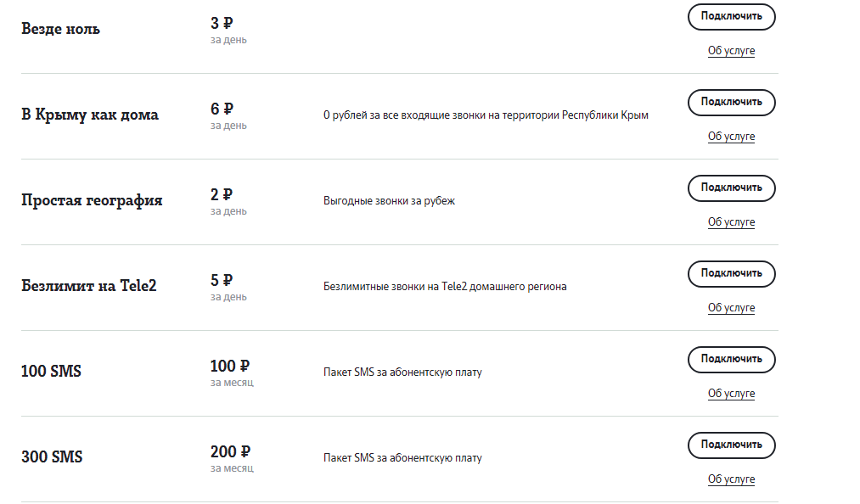860x504 pixels.
Task: Click the 100 SMS service heading
Action: click(x=51, y=372)
